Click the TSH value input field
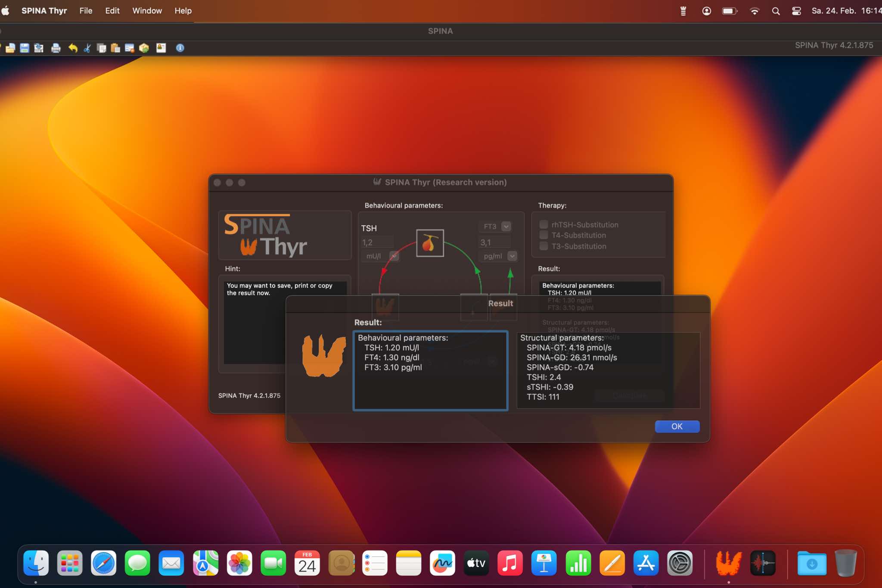The image size is (882, 588). pyautogui.click(x=377, y=243)
